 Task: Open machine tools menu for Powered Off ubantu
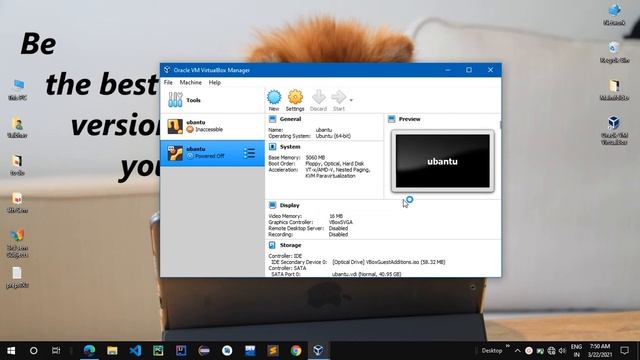249,153
